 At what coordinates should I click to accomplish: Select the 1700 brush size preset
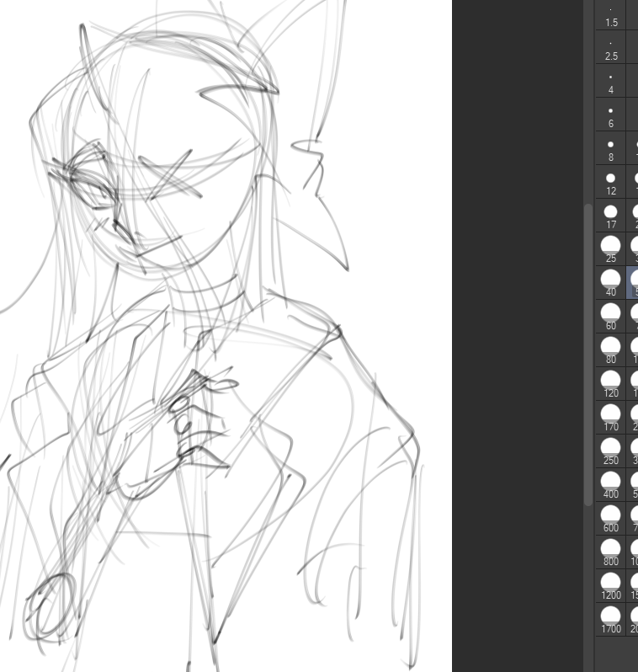(610, 619)
